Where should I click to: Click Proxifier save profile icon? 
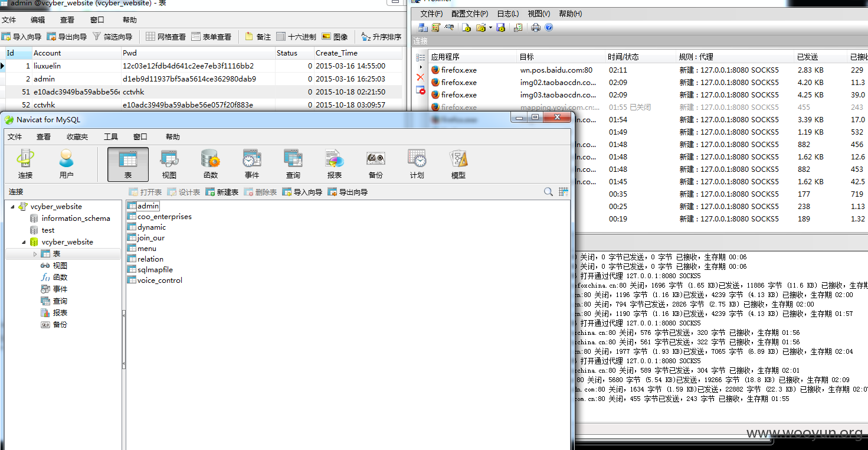[501, 27]
